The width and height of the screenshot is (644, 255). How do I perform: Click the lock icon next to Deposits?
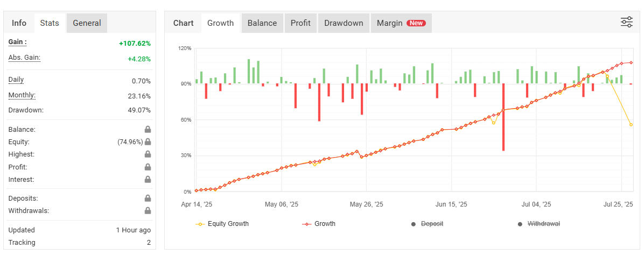[148, 198]
